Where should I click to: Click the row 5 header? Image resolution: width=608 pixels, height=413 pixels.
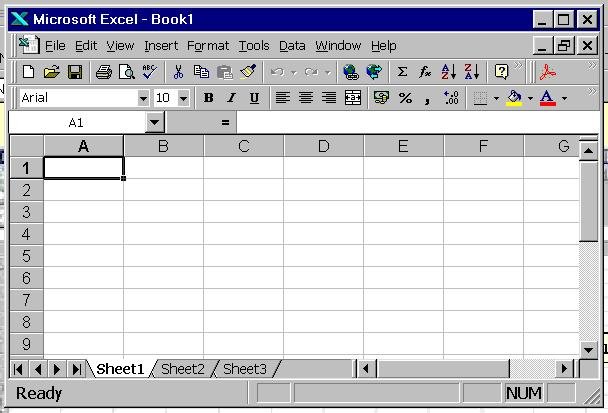[x=27, y=256]
